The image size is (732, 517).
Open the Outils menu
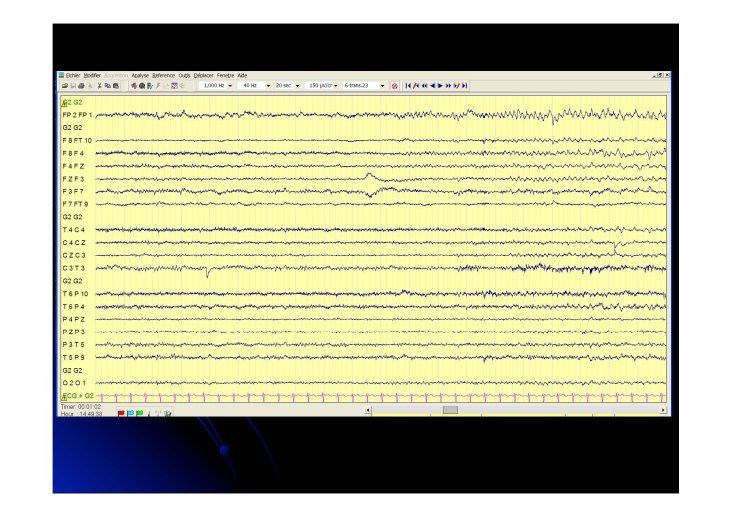tap(184, 75)
